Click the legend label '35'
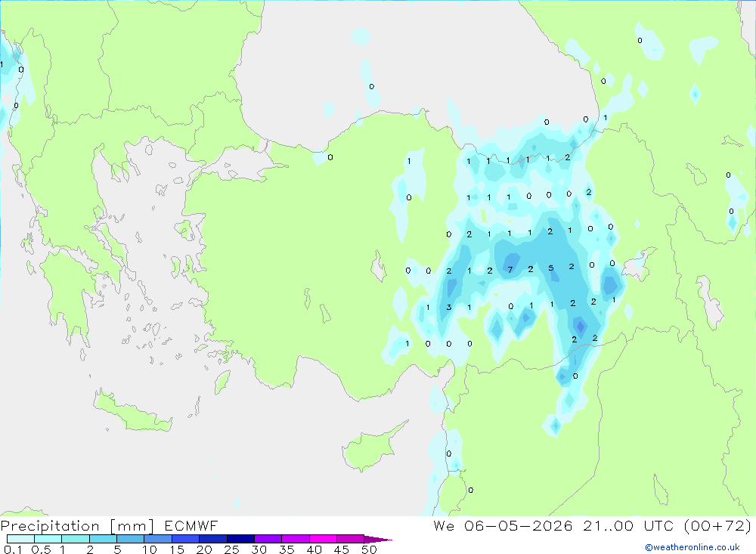Viewport: 756px width, 554px height. tap(287, 549)
